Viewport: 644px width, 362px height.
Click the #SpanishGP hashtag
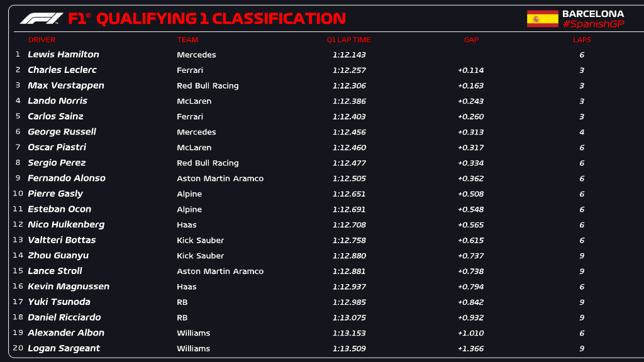point(593,24)
